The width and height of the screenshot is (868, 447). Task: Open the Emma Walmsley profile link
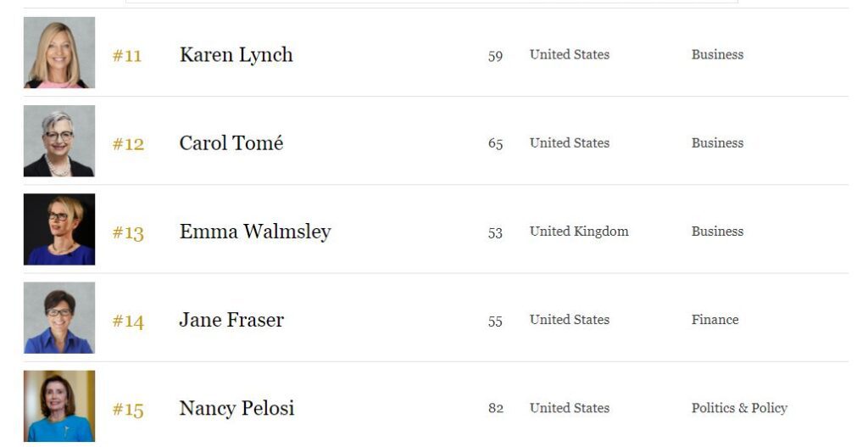click(255, 232)
